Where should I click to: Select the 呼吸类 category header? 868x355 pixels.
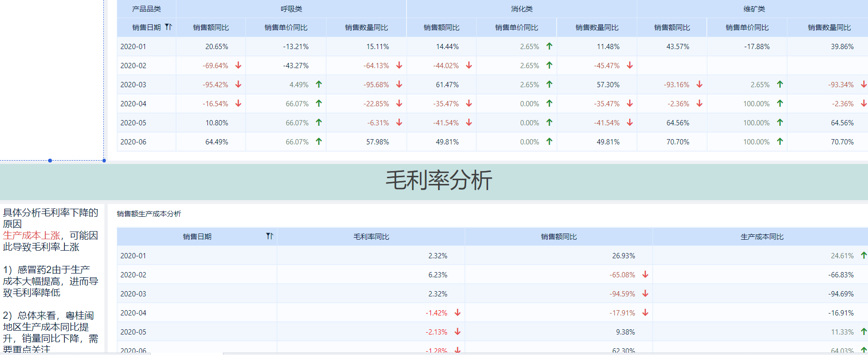[291, 9]
